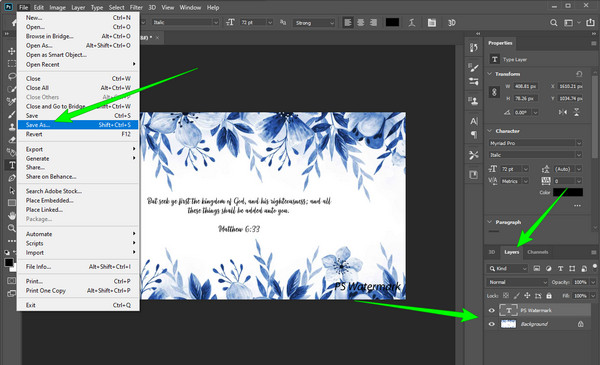This screenshot has width=600, height=365.
Task: Select the Rectangular Marquee tool
Action: point(11,64)
